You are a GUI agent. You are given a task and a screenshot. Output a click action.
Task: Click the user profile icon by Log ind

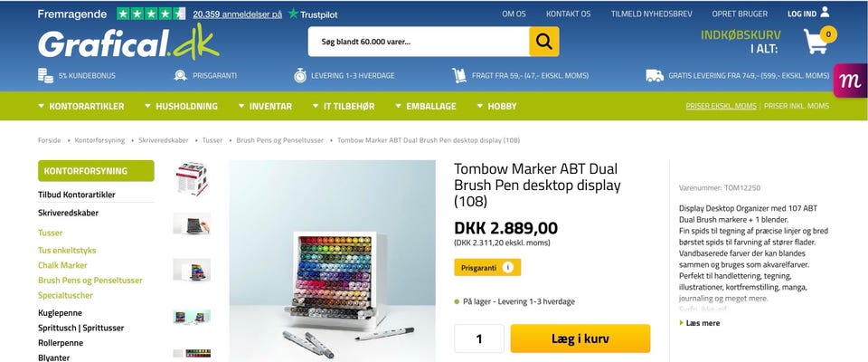(825, 12)
